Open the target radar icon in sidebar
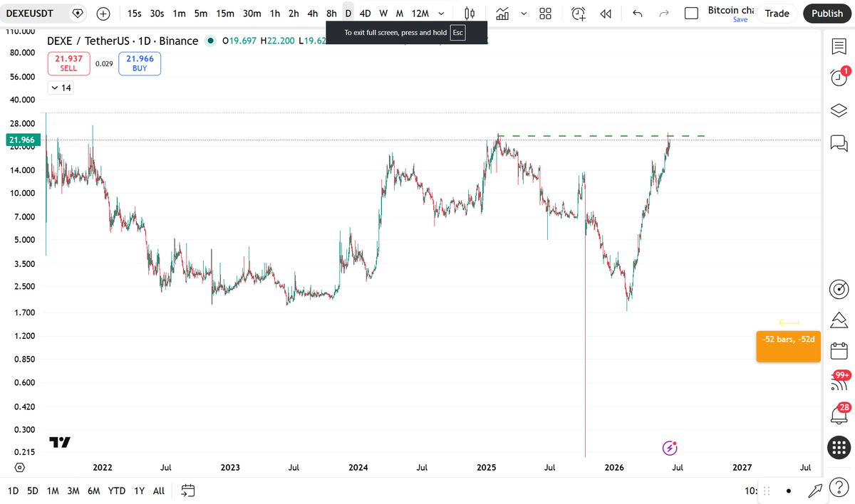855x504 pixels. (x=839, y=289)
